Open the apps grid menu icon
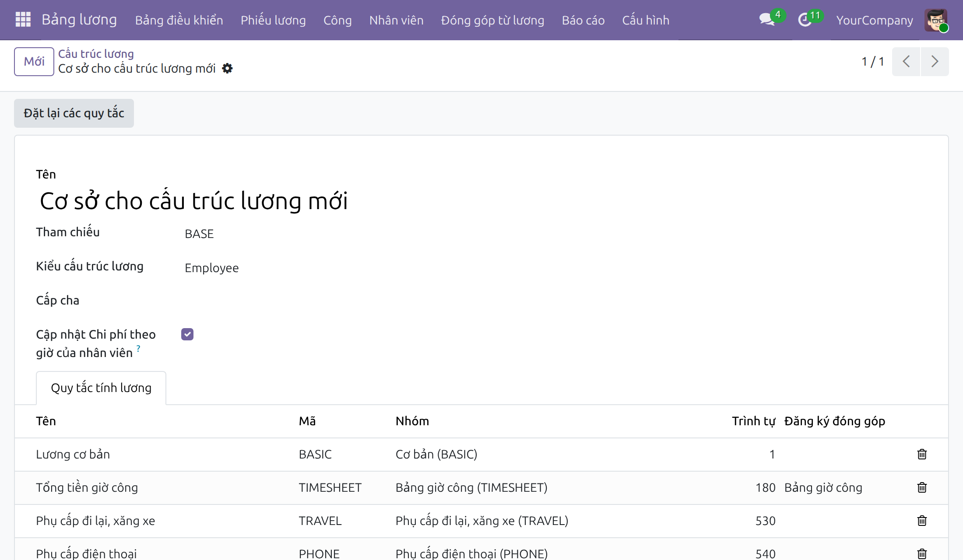 pyautogui.click(x=23, y=20)
